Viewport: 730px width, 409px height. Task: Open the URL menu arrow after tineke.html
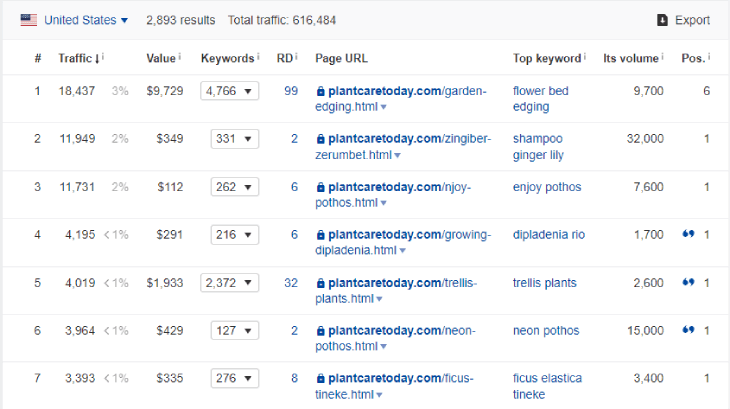click(x=379, y=395)
